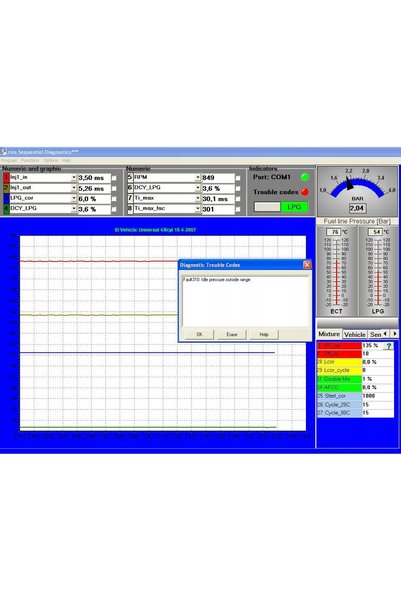This screenshot has height=601, width=401.
Task: Expand the Ti_max_fsc channel dropdown
Action: [198, 209]
